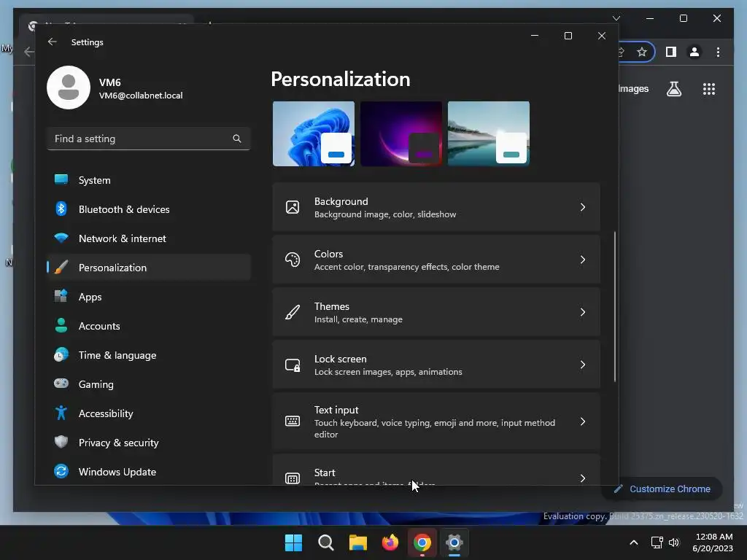Open the Windows Start menu
This screenshot has width=747, height=560.
(x=293, y=542)
